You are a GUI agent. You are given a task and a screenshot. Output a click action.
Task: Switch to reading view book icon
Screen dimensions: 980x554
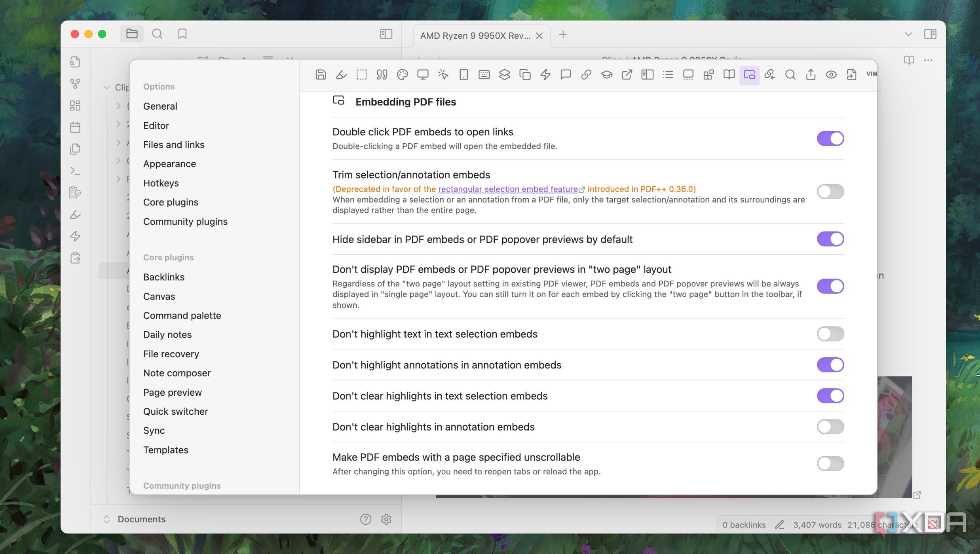pos(909,60)
